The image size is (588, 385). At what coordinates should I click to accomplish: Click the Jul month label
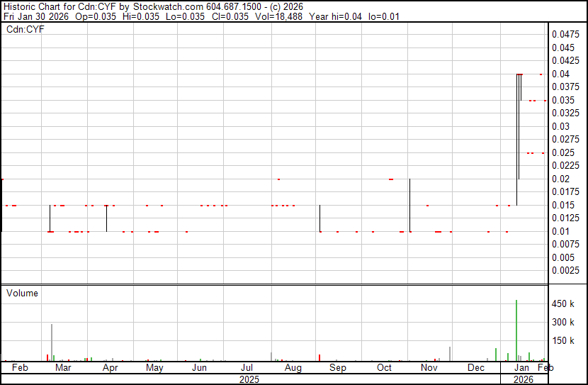(x=247, y=367)
